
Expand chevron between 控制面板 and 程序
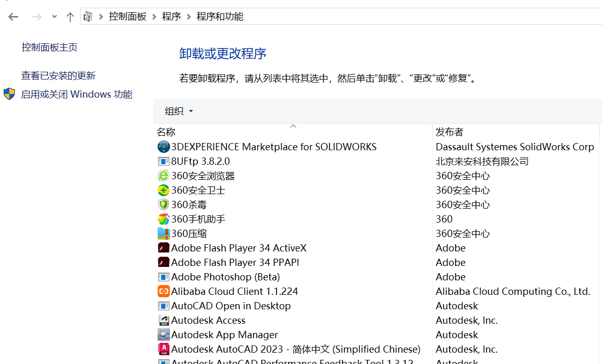click(155, 17)
